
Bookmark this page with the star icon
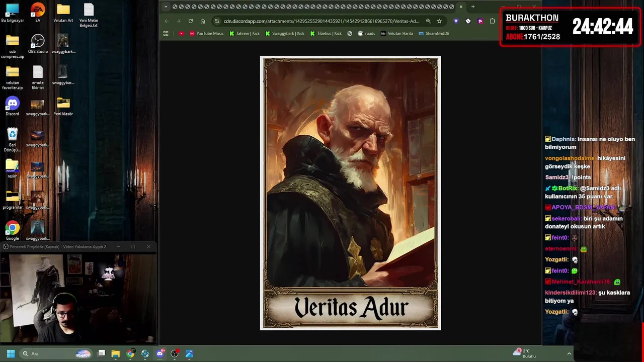439,21
